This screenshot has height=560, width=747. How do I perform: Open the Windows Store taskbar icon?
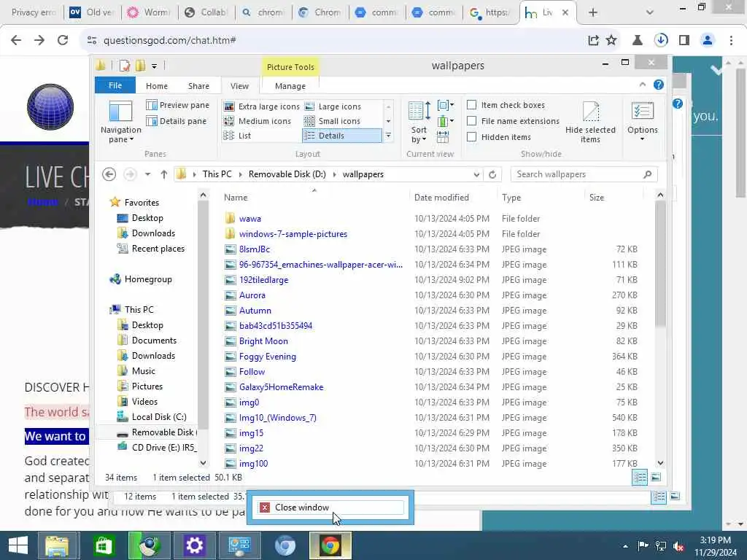point(104,545)
